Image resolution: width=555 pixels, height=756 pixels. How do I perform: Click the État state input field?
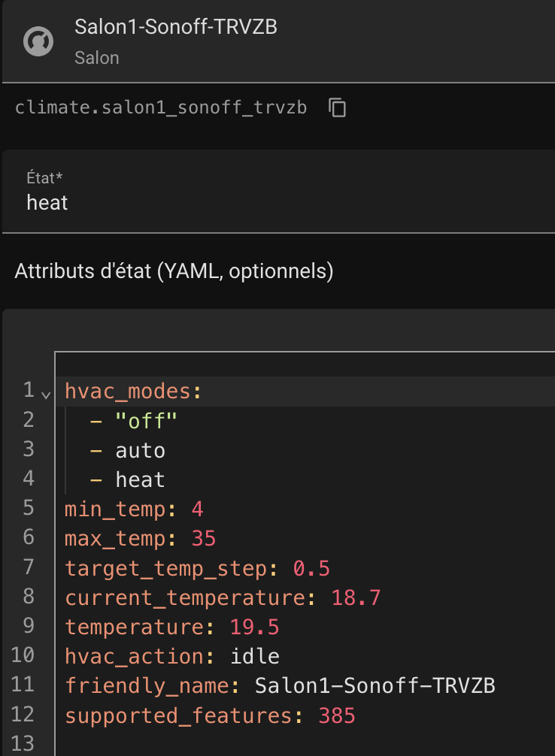(277, 202)
